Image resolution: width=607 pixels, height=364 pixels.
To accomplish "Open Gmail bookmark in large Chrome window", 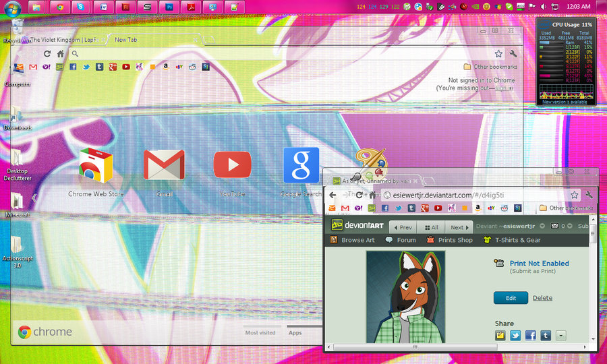I will [33, 67].
